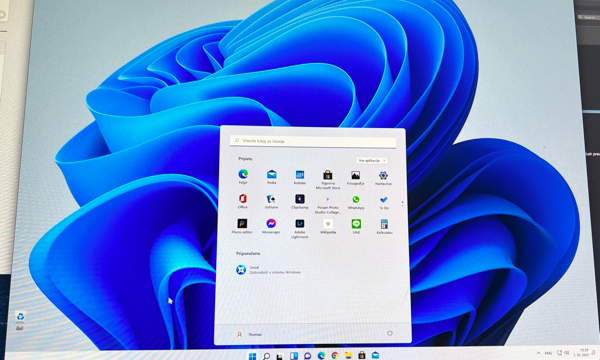Image resolution: width=600 pixels, height=360 pixels.
Task: Open the Pošta mail app
Action: point(272,177)
